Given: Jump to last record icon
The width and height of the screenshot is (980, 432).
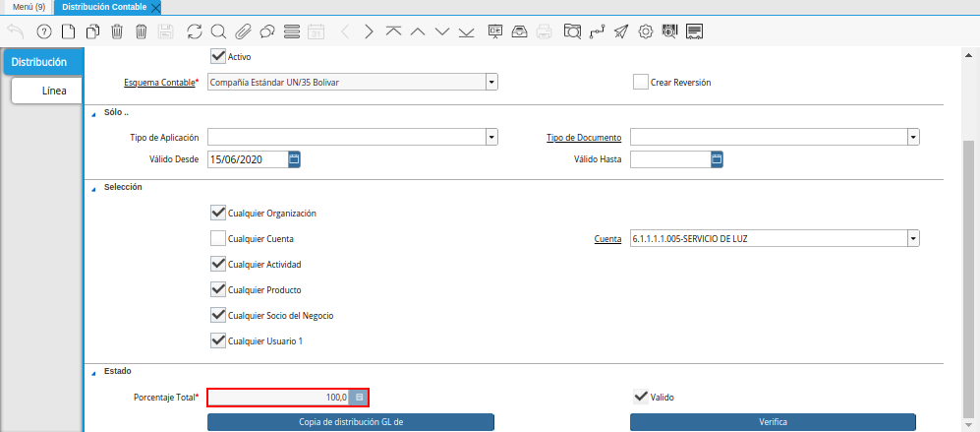Looking at the screenshot, I should (466, 31).
